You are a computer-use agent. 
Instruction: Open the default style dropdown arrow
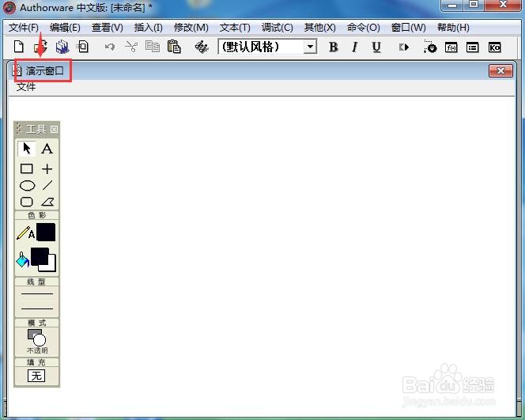coord(311,47)
